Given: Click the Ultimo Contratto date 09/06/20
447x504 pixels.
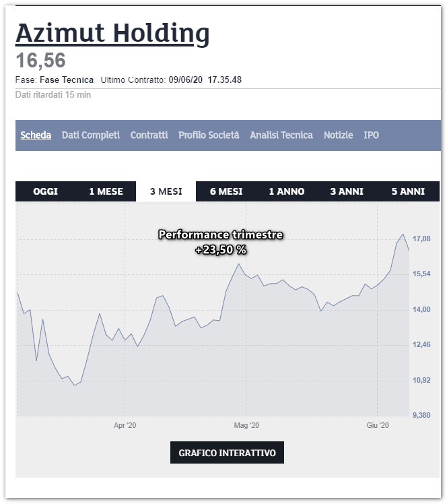Looking at the screenshot, I should point(186,80).
